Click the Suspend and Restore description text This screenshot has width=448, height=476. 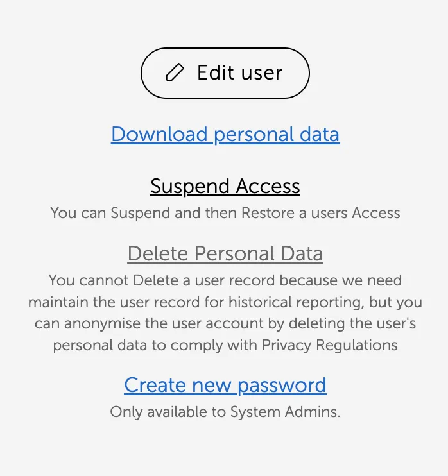(225, 213)
